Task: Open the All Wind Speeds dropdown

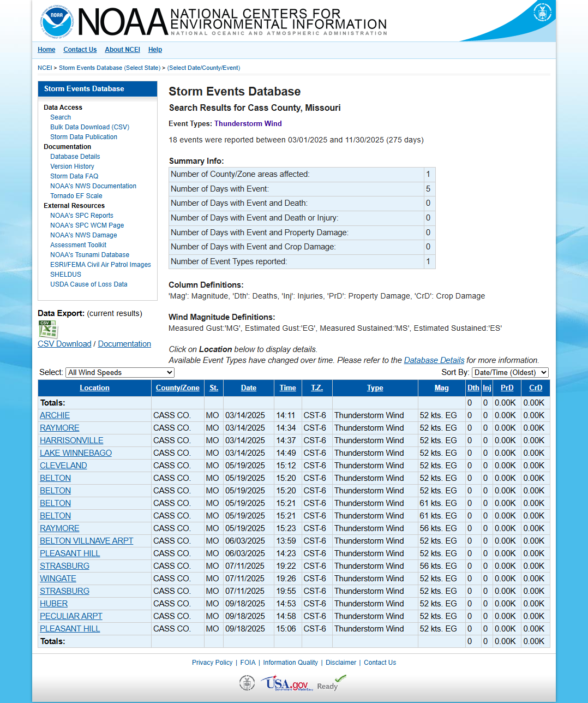Action: (x=120, y=372)
